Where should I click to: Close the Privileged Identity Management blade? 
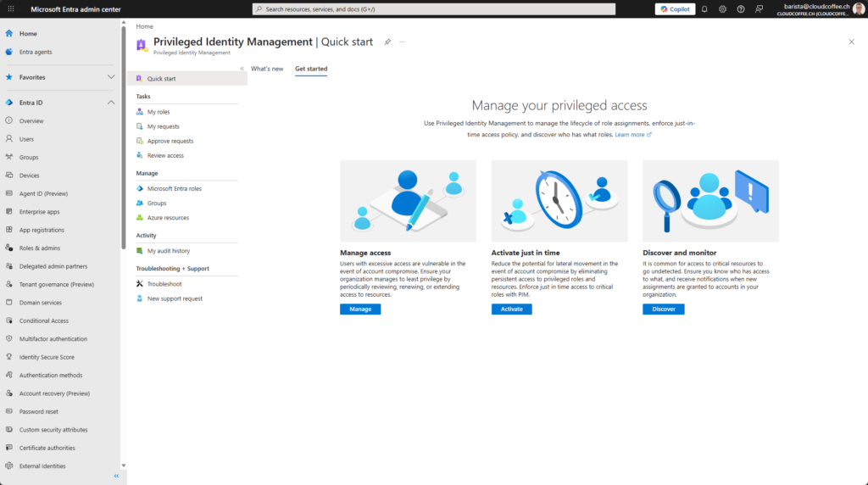coord(851,42)
